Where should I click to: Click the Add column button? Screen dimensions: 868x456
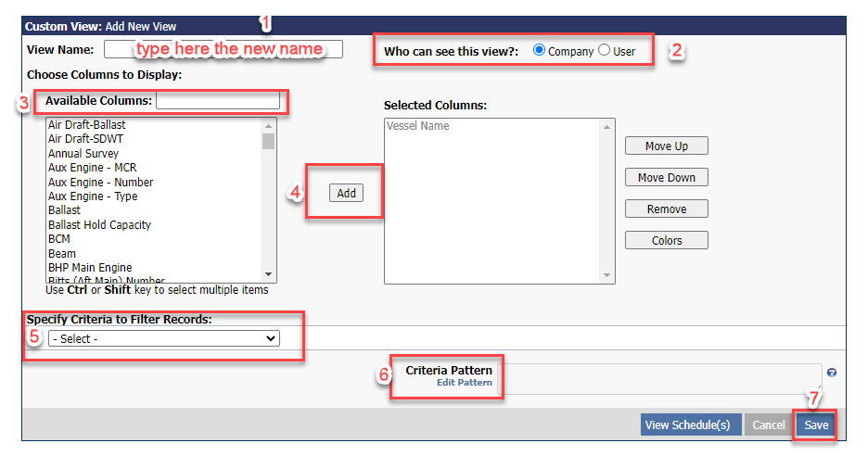click(346, 193)
